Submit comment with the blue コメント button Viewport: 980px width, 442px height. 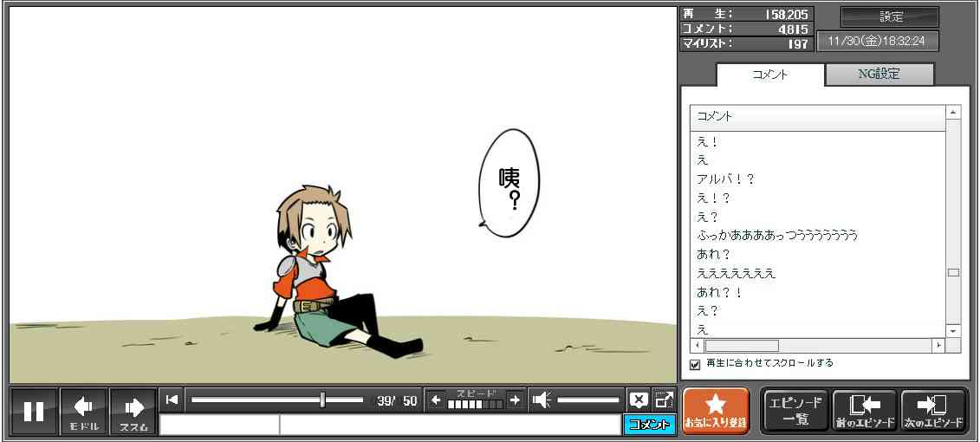coord(649,425)
